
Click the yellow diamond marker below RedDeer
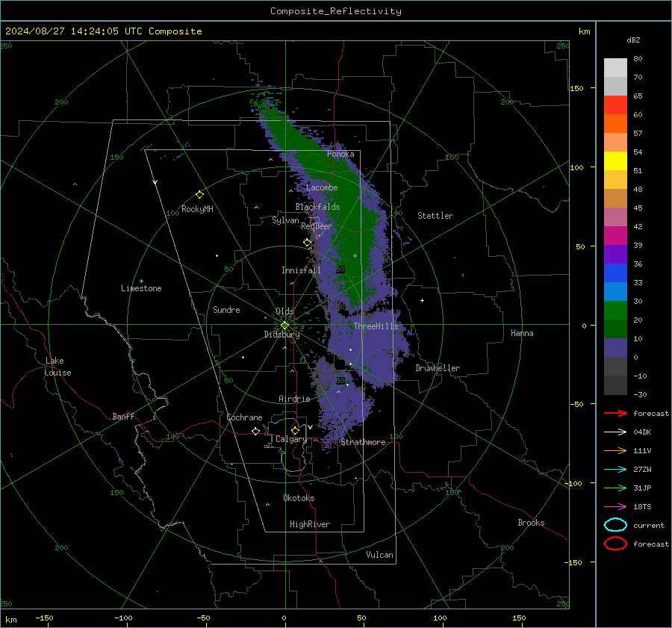[307, 243]
